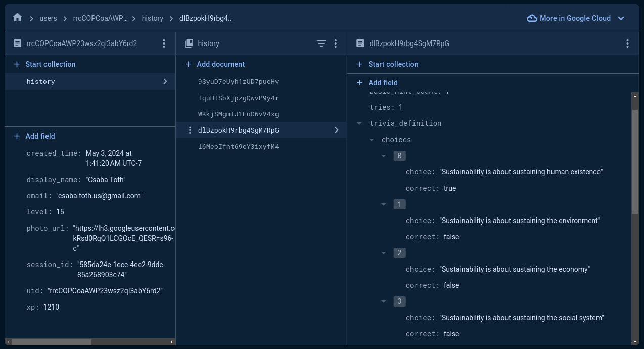The image size is (644, 349).
Task: Click the document icon beside dlBzpokH9rbg4SgM7RpG header
Action: [x=360, y=43]
